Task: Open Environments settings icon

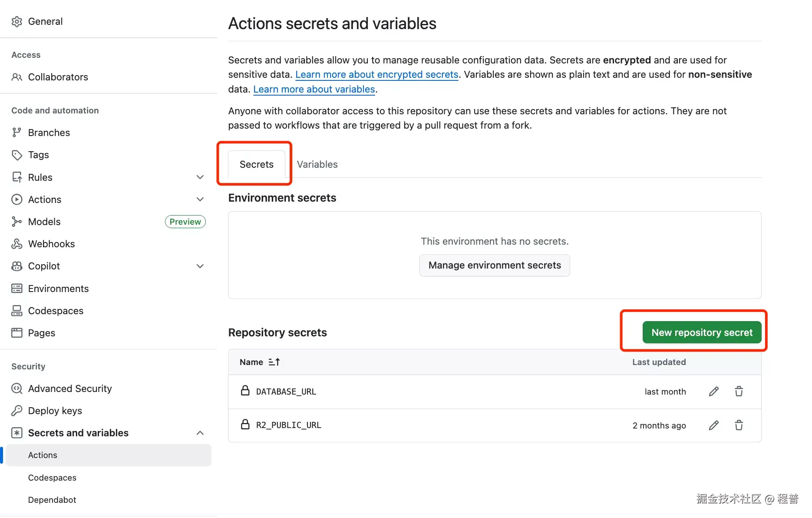Action: (17, 288)
